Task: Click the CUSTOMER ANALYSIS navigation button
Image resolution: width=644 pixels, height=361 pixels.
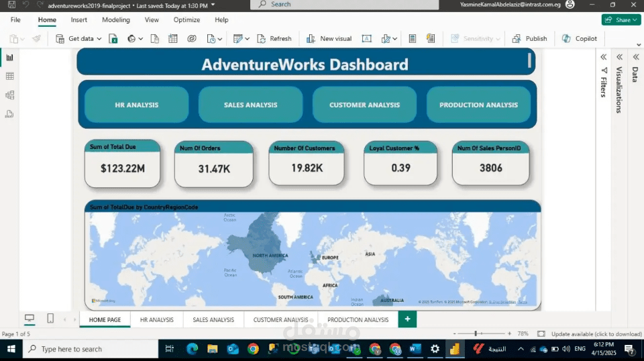Action: click(x=365, y=105)
